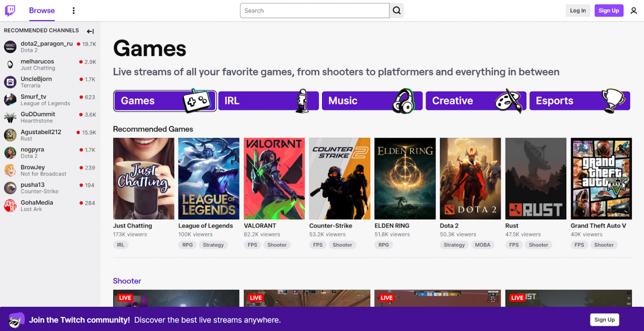This screenshot has width=644, height=331.
Task: Click the 51.8K viewers text
Action: pyautogui.click(x=392, y=235)
